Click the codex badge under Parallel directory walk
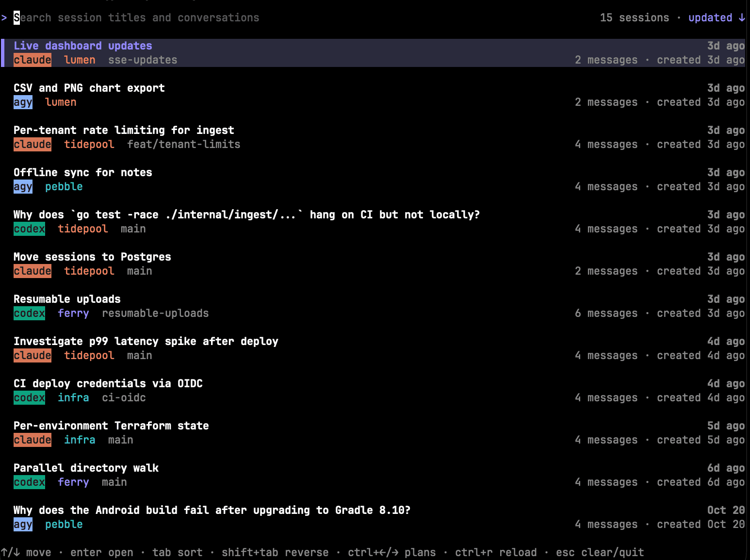750x560 pixels. point(29,482)
